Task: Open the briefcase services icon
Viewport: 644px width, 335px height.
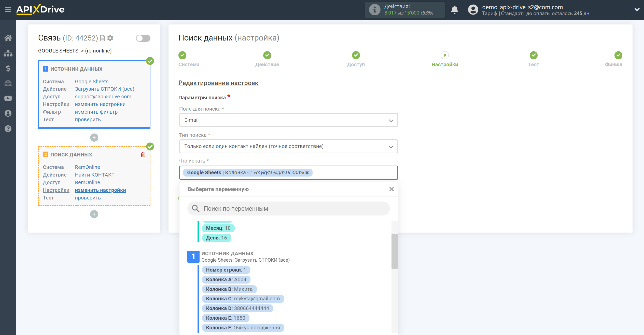Action: 8,83
